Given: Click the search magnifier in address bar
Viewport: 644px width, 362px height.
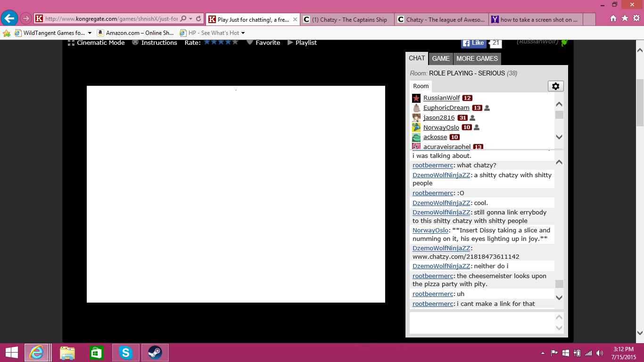Looking at the screenshot, I should point(183,19).
